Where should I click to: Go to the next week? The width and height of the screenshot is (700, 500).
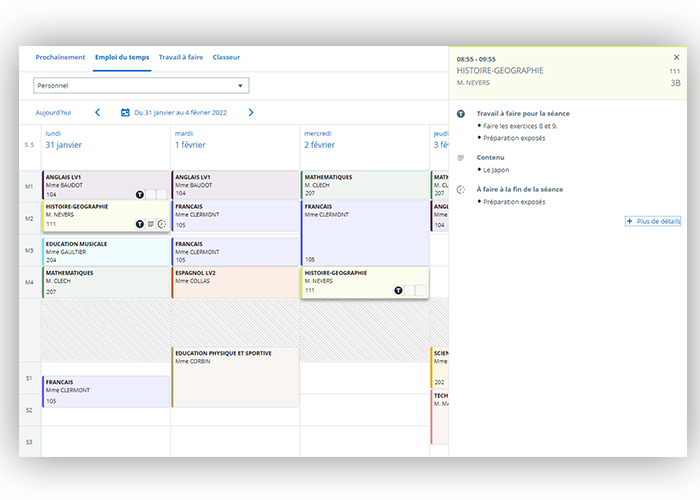pos(251,113)
